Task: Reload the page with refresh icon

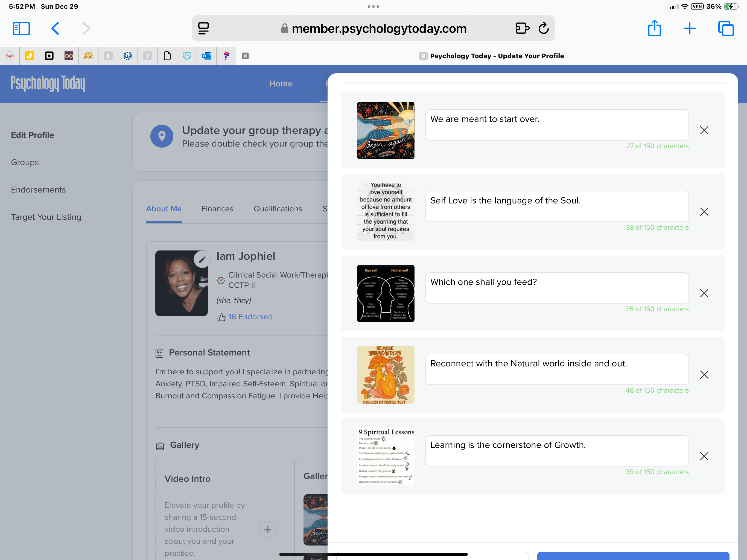Action: [x=543, y=28]
